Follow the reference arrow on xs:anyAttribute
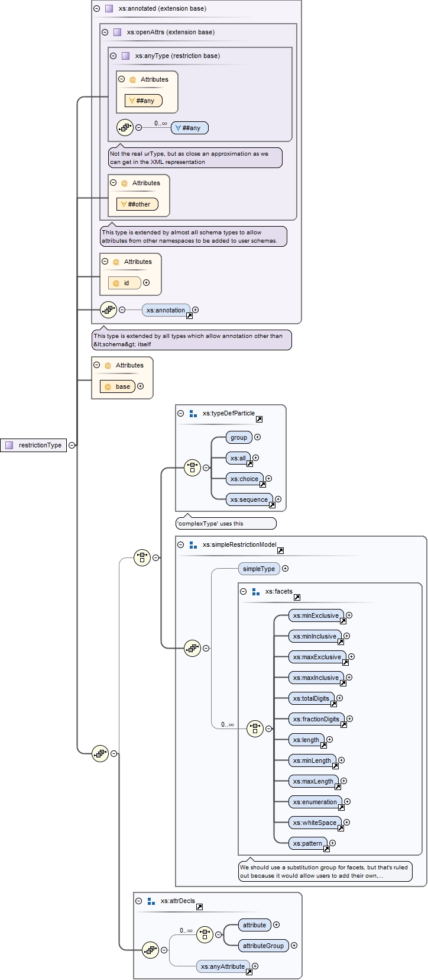 tap(249, 972)
